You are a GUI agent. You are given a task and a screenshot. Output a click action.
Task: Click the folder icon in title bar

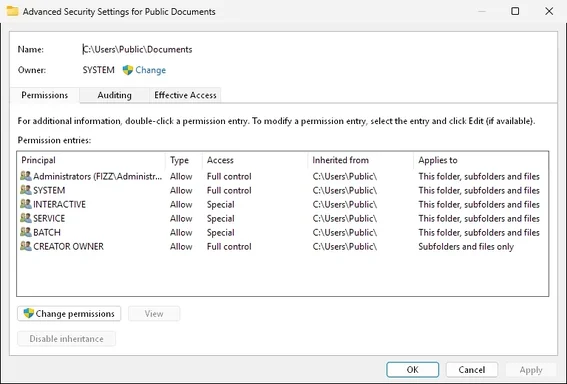12,11
